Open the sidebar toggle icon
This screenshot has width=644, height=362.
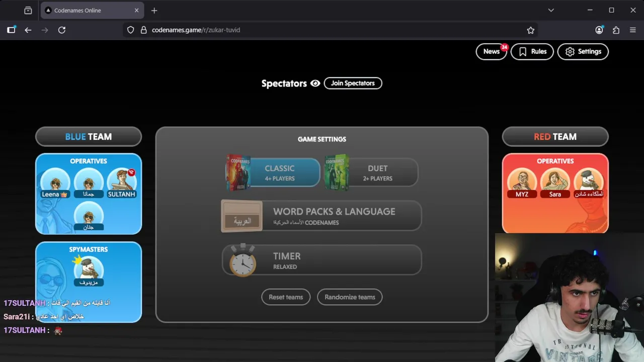11,30
